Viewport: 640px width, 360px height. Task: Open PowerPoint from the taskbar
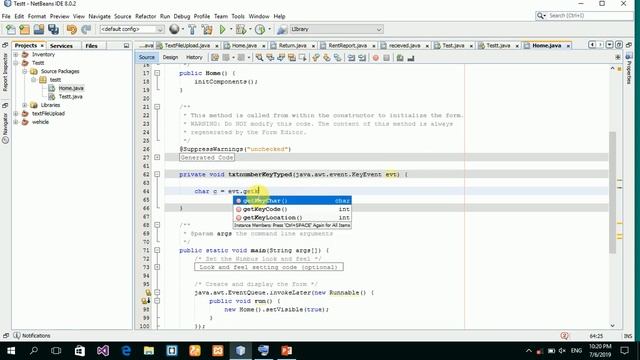click(287, 351)
